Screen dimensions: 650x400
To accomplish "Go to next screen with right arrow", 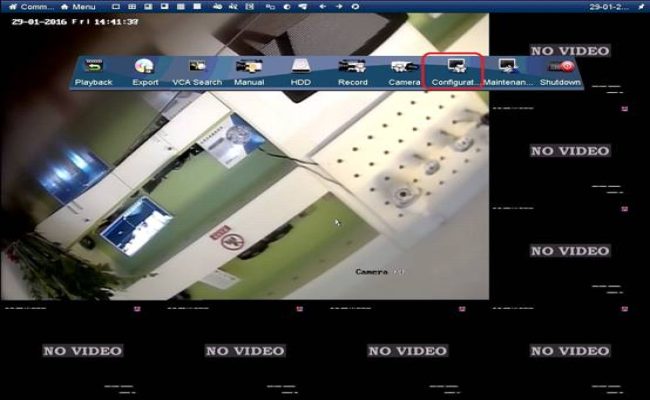I will 339,6.
